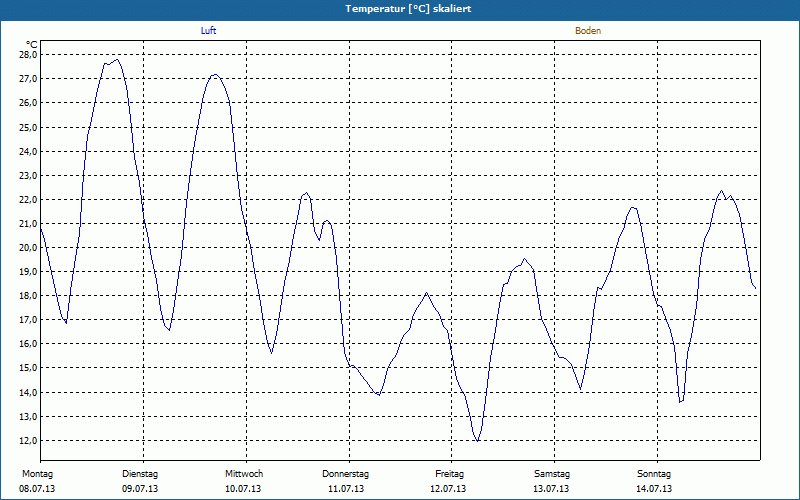
Task: Click the Sonntag day label
Action: click(x=654, y=474)
